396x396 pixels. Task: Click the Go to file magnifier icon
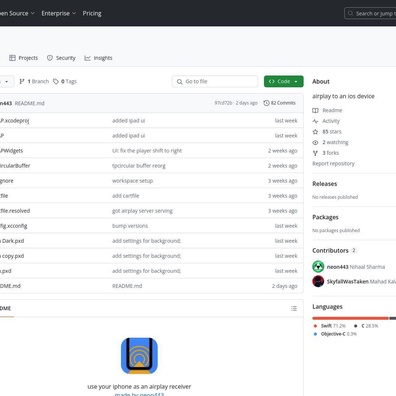click(180, 82)
